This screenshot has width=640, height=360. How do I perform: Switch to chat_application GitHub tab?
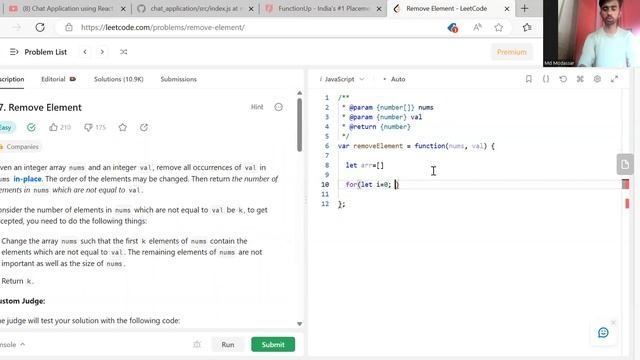(x=195, y=9)
